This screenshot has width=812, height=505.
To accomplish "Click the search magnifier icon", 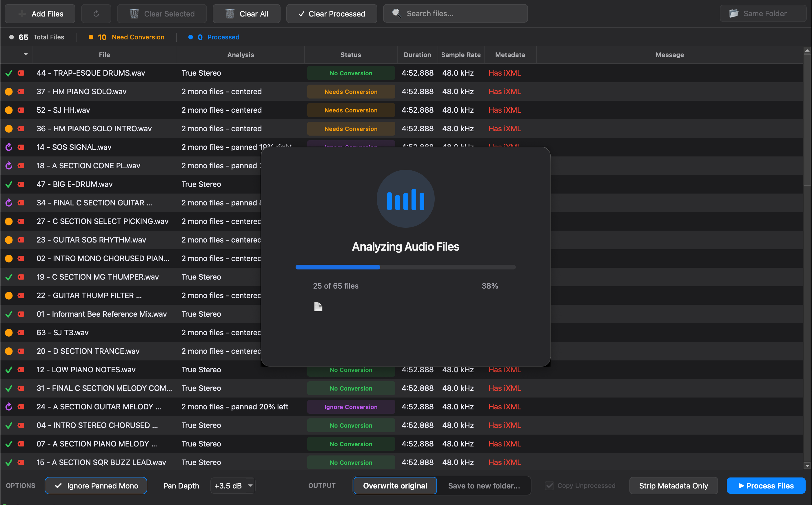I will [x=397, y=13].
